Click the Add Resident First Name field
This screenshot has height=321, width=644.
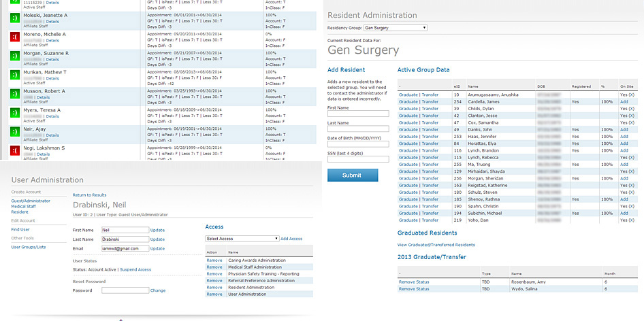click(x=358, y=114)
